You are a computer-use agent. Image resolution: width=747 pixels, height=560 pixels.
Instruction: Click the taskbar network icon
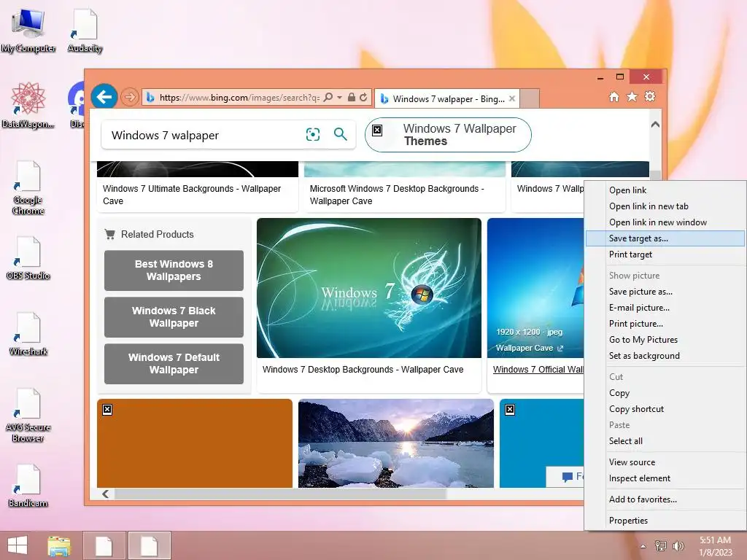661,545
